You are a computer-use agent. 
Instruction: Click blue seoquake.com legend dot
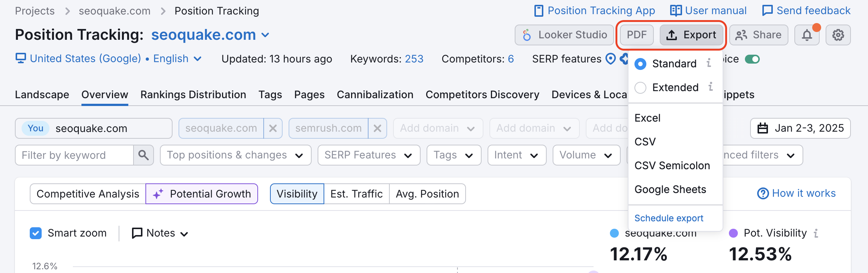tap(614, 233)
